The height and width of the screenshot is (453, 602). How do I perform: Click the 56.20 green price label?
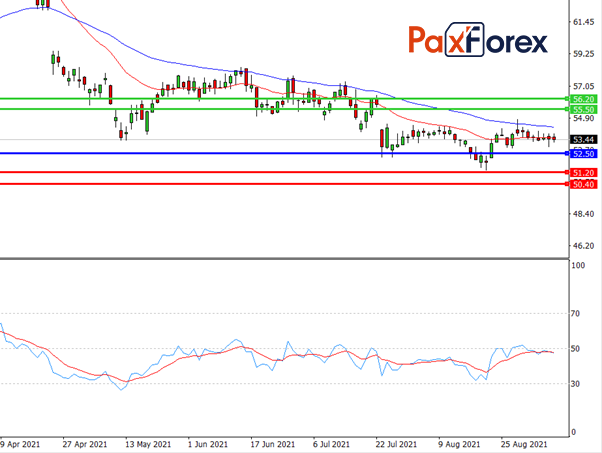[583, 99]
